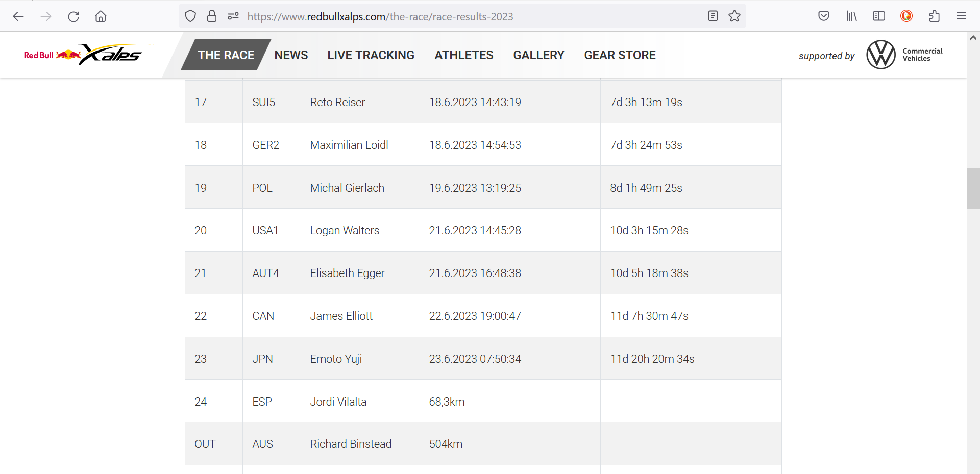Click duration 11d 20h 20m 34s
Image resolution: width=980 pixels, height=474 pixels.
pos(652,359)
